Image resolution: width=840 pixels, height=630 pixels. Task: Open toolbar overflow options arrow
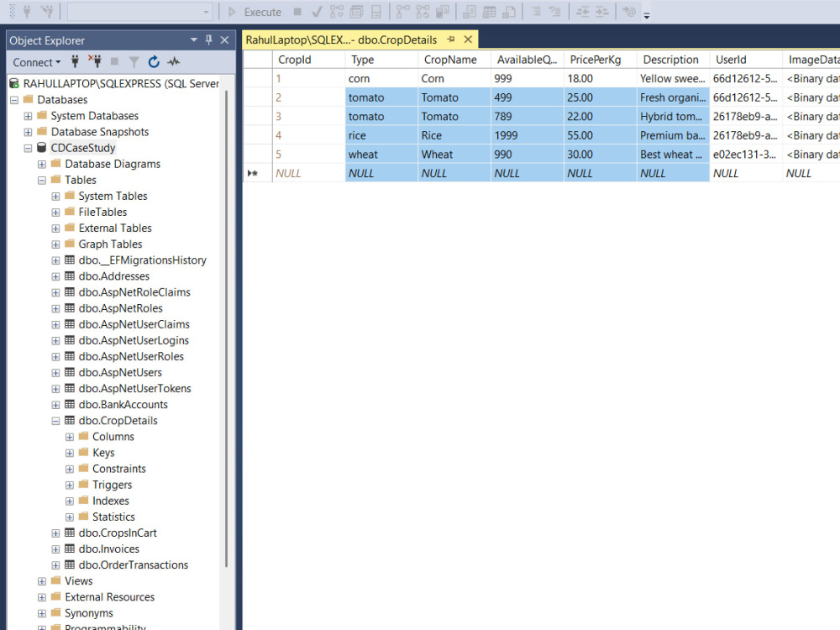tap(647, 15)
